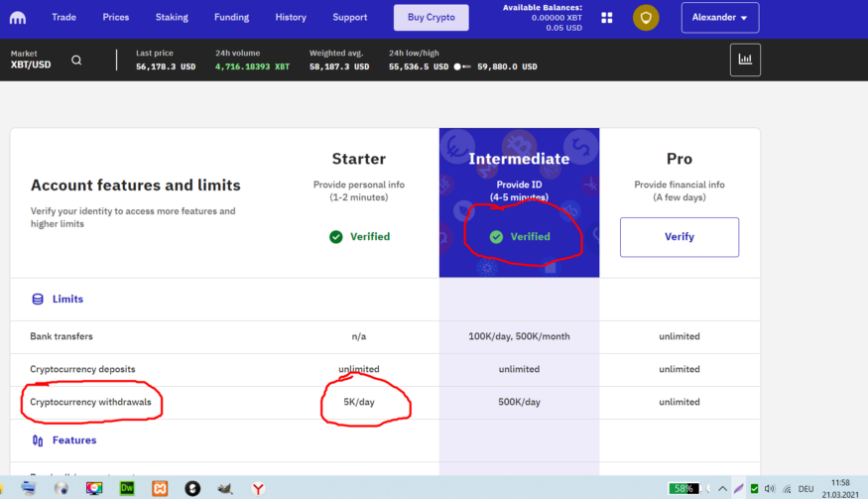Screen dimensions: 868x499
Task: Open the black circle taskbar icon
Action: tap(192, 488)
